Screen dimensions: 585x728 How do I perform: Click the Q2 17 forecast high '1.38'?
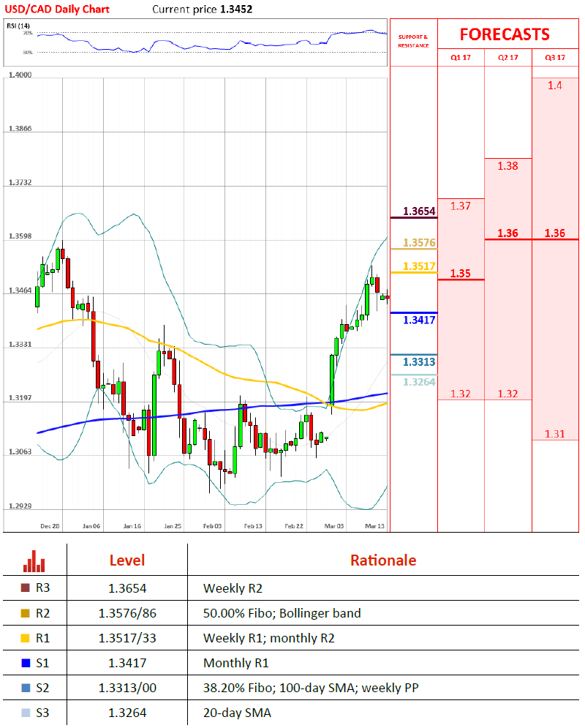pos(508,166)
